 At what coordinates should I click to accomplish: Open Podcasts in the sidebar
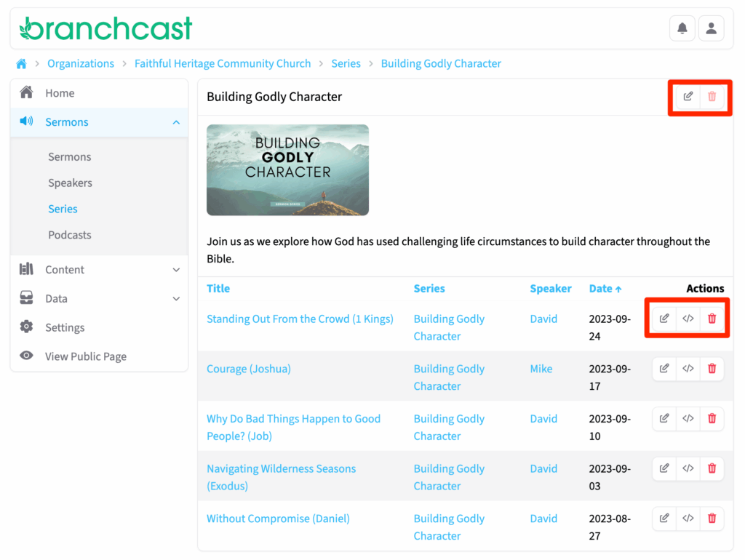(70, 235)
